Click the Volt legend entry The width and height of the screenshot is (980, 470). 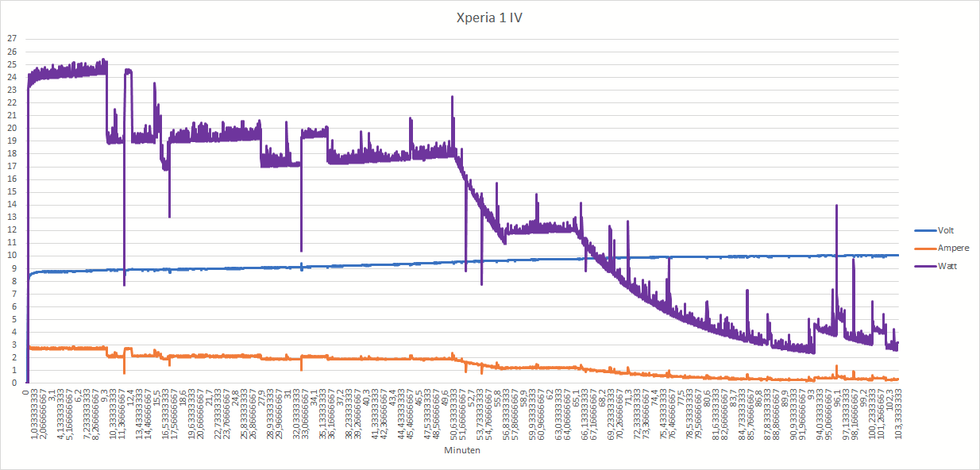click(947, 231)
